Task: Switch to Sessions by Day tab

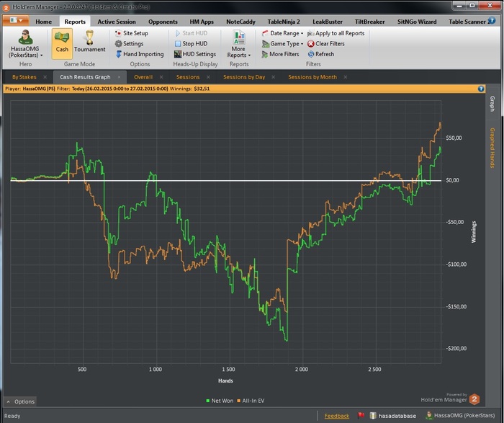Action: point(244,77)
